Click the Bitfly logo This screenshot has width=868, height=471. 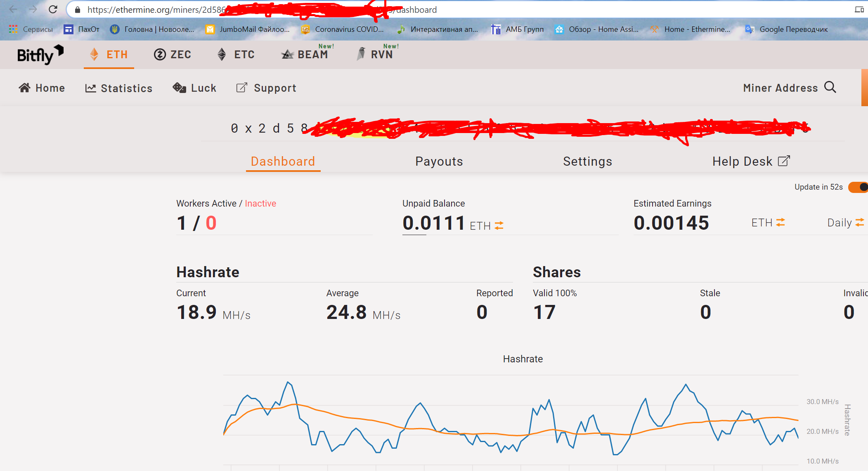tap(40, 55)
